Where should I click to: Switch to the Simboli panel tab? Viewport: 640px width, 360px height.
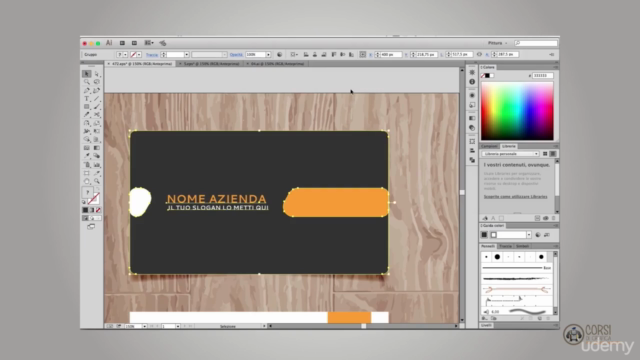click(522, 246)
